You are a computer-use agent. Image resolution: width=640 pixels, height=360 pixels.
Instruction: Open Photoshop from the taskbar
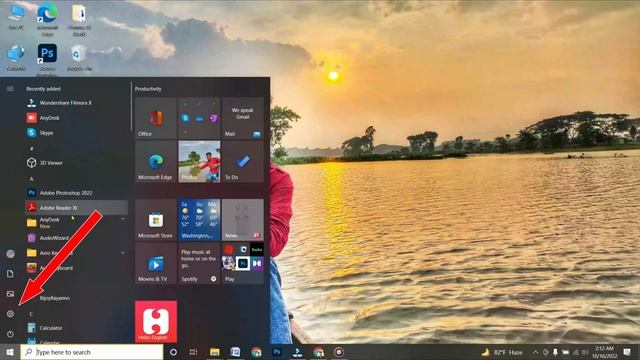277,352
